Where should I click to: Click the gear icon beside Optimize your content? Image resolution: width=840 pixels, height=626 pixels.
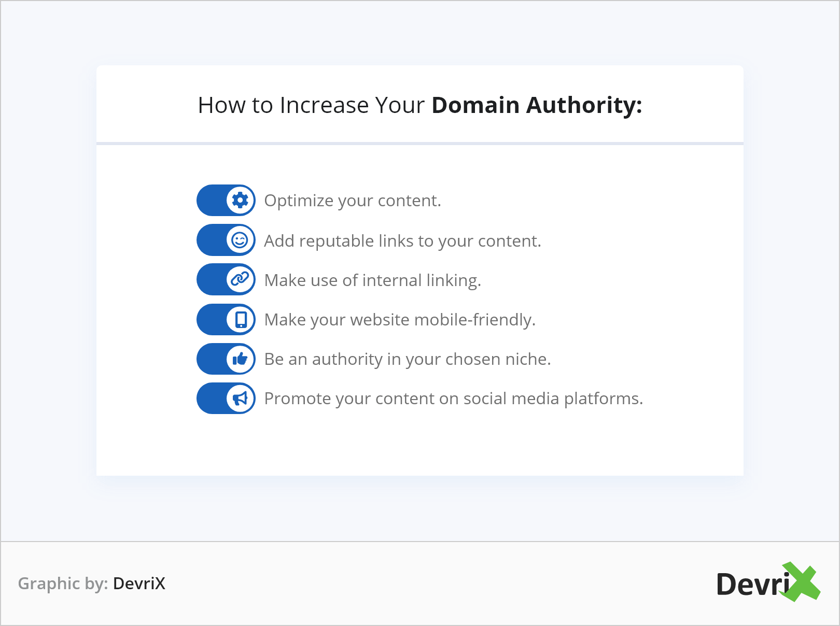click(240, 200)
